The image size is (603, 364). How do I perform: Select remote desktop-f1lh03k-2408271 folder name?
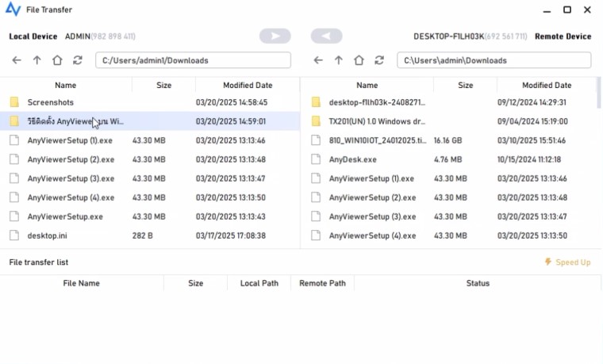pyautogui.click(x=377, y=102)
